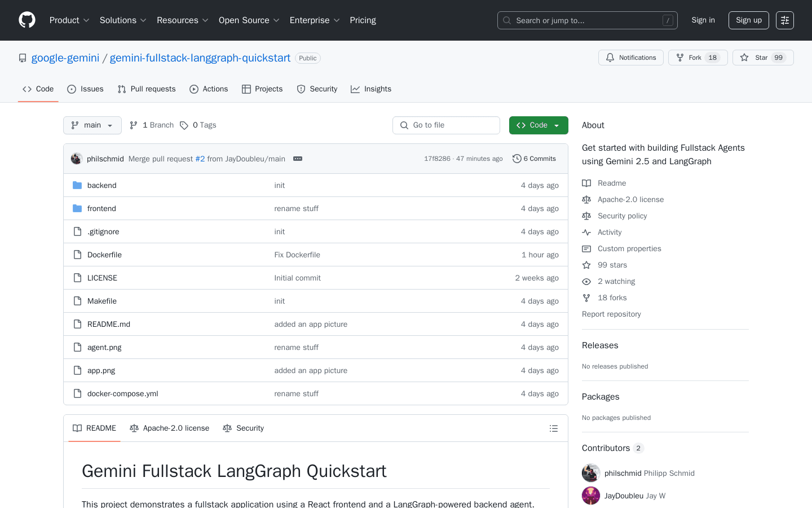This screenshot has width=812, height=508.
Task: View commit history via the clock icon
Action: pyautogui.click(x=517, y=159)
